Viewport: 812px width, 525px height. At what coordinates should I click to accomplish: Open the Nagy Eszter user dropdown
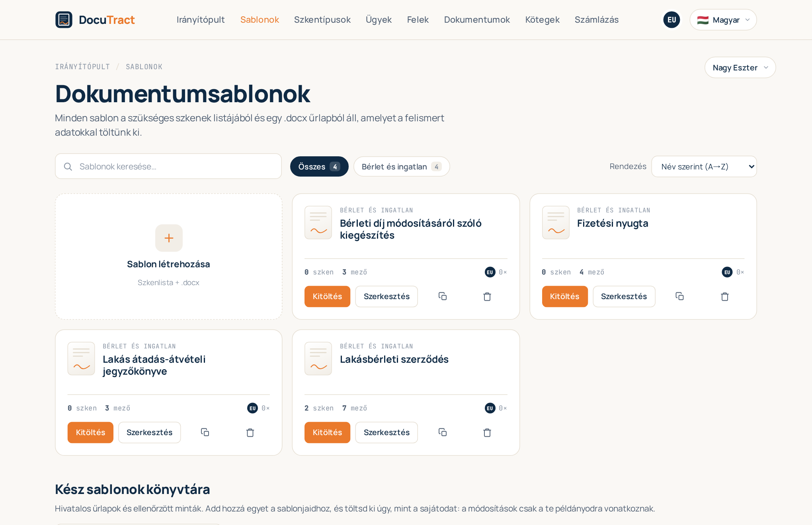[740, 68]
